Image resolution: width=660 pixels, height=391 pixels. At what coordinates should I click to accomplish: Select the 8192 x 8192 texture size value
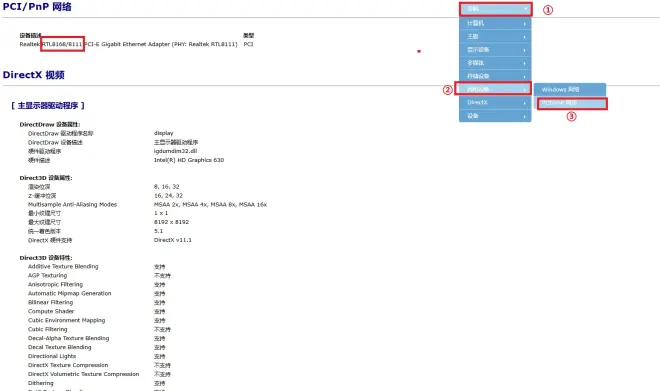(171, 222)
